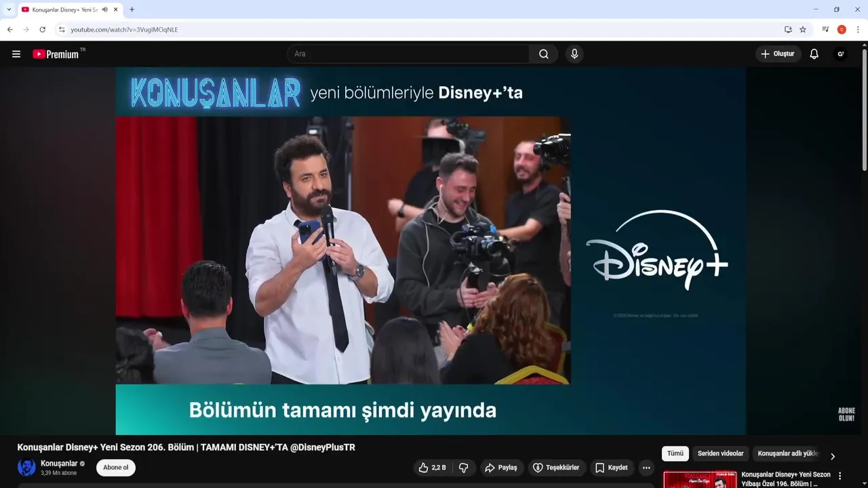Focus the Ara search field
Viewport: 868px width, 488px height.
(408, 54)
